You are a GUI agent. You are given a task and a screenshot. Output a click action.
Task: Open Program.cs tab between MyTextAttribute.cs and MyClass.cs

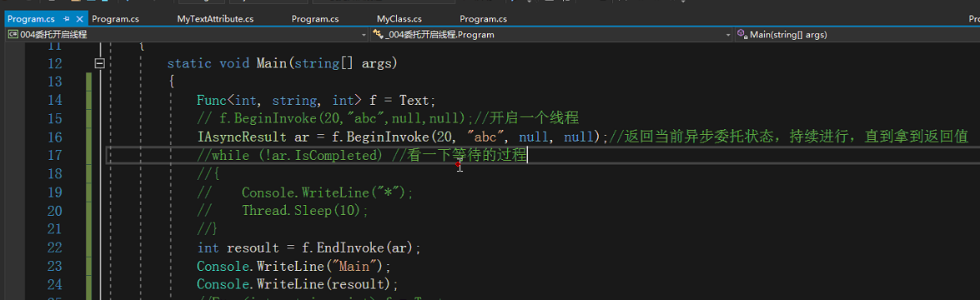(315, 18)
